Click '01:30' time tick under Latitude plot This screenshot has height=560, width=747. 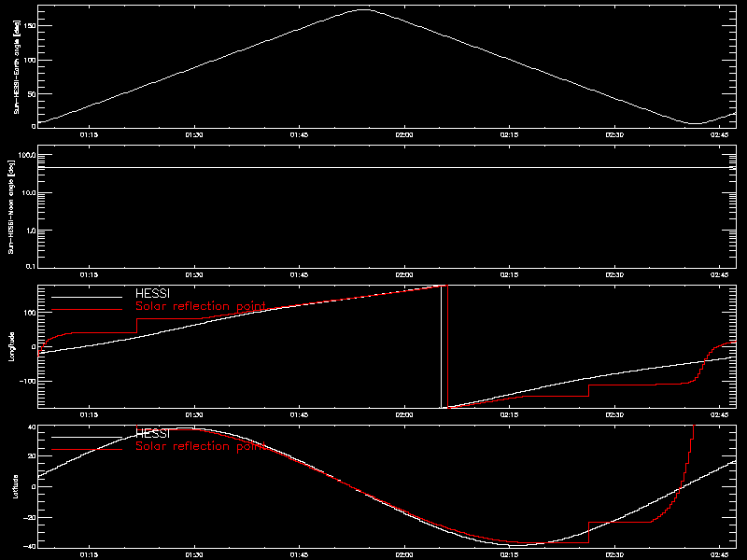194,555
